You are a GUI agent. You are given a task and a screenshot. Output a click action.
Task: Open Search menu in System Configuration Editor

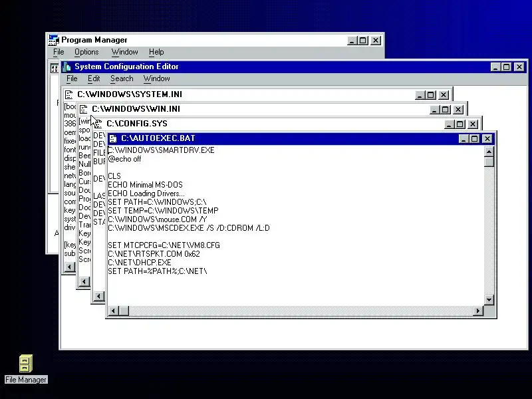click(x=122, y=78)
